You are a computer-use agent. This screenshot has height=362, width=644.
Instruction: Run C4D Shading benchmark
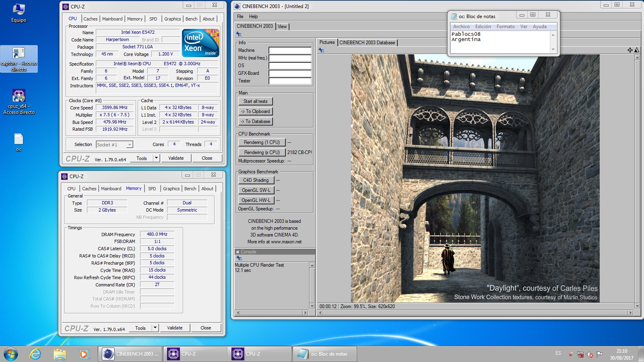point(256,180)
